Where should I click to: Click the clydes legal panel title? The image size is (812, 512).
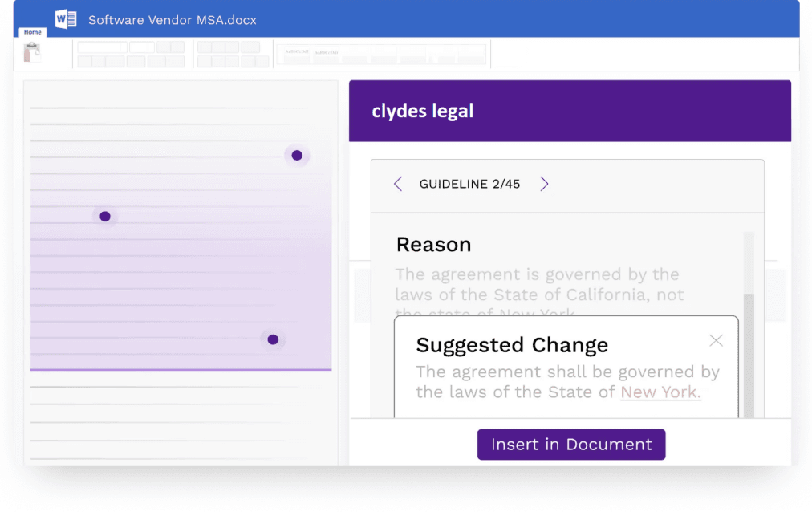pos(423,111)
